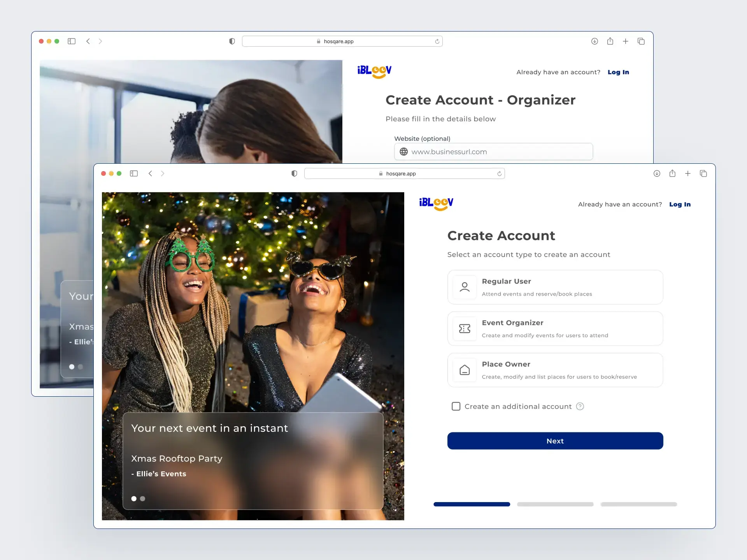Screen dimensions: 747x560
Task: Open the share icon in the browser toolbar
Action: click(672, 173)
